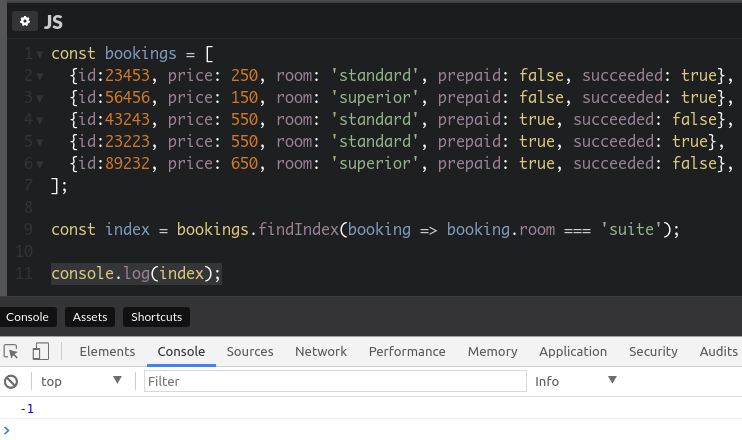Open the Security tab
The image size is (742, 440).
pos(653,352)
